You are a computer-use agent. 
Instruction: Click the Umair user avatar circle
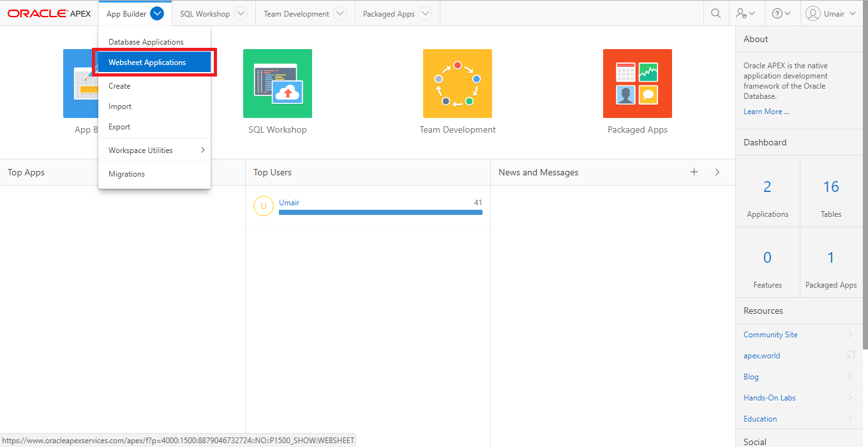pyautogui.click(x=264, y=207)
